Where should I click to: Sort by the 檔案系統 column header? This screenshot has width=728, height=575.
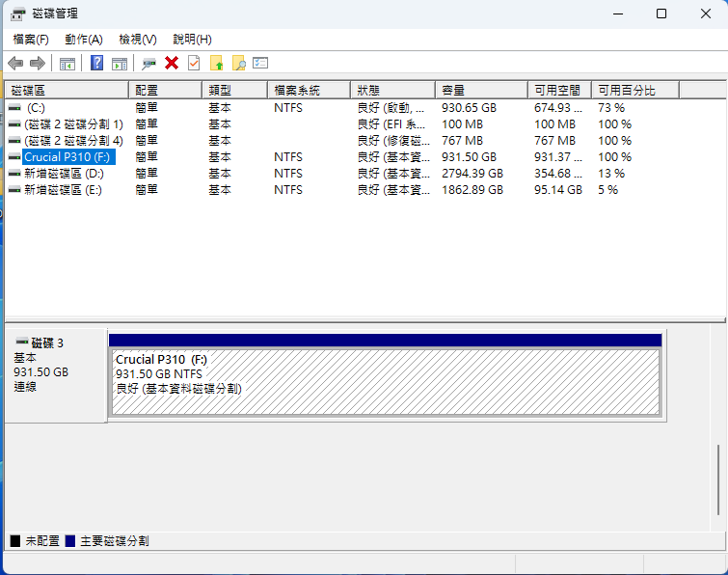(309, 90)
